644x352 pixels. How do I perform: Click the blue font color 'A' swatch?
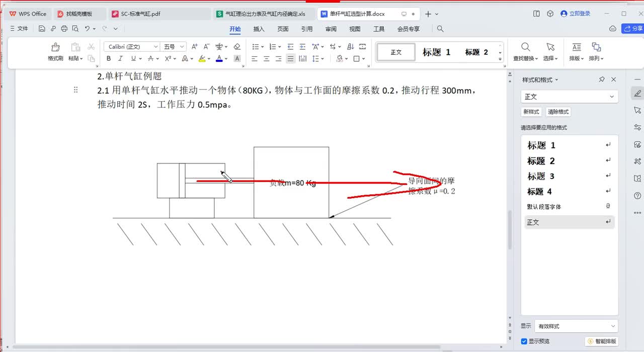tap(219, 59)
